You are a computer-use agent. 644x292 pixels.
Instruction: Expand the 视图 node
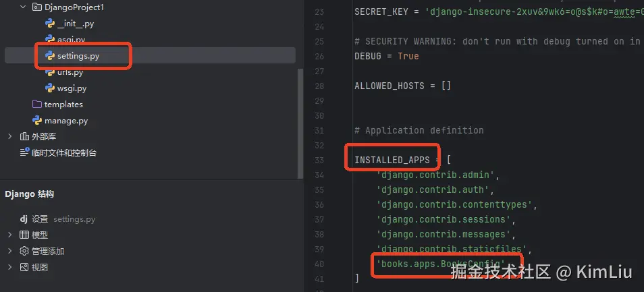(10, 268)
